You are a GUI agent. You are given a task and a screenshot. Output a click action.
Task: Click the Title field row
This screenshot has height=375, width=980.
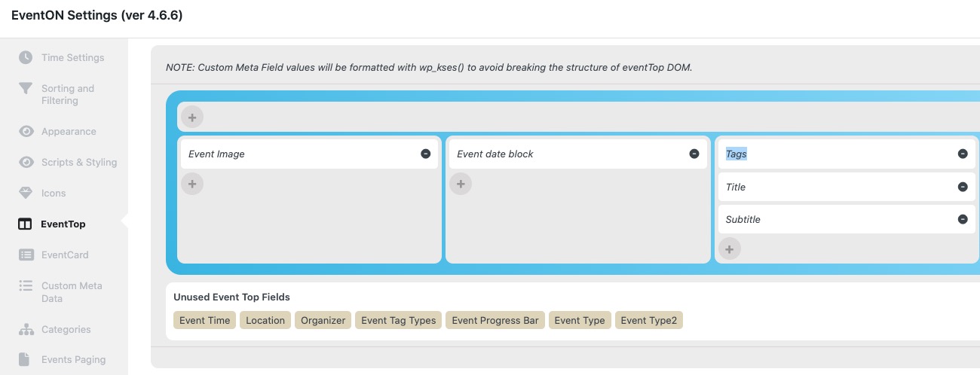847,187
